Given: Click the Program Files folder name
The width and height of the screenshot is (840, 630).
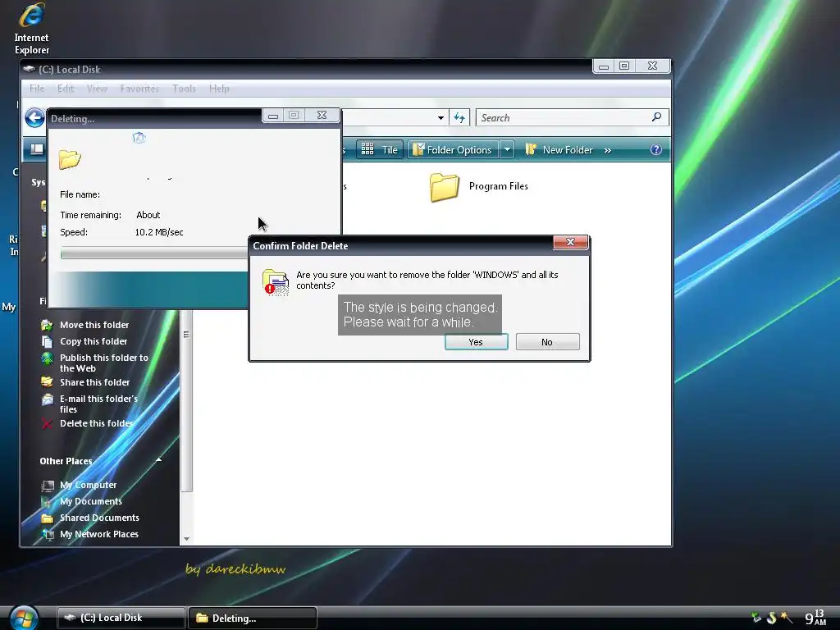Looking at the screenshot, I should coord(498,186).
